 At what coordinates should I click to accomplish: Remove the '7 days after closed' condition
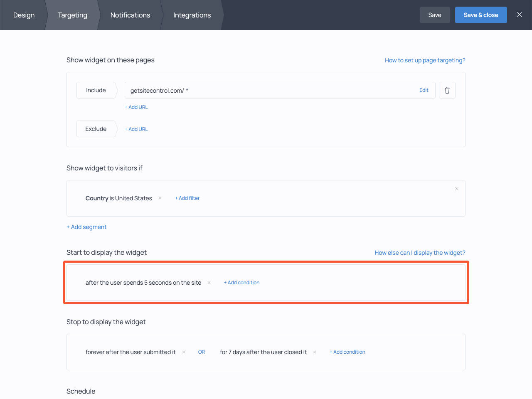315,352
